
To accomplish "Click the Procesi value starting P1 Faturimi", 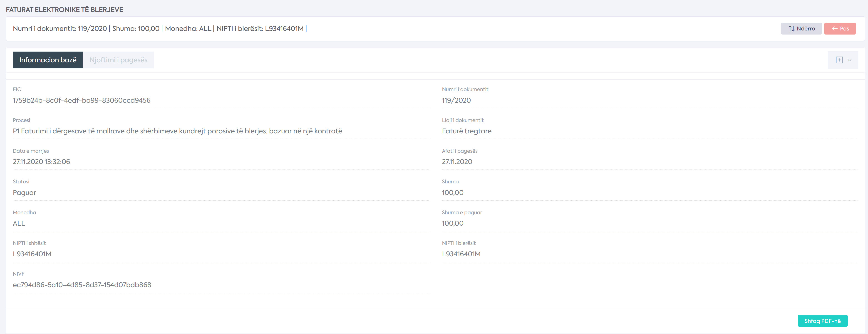I will (x=177, y=131).
